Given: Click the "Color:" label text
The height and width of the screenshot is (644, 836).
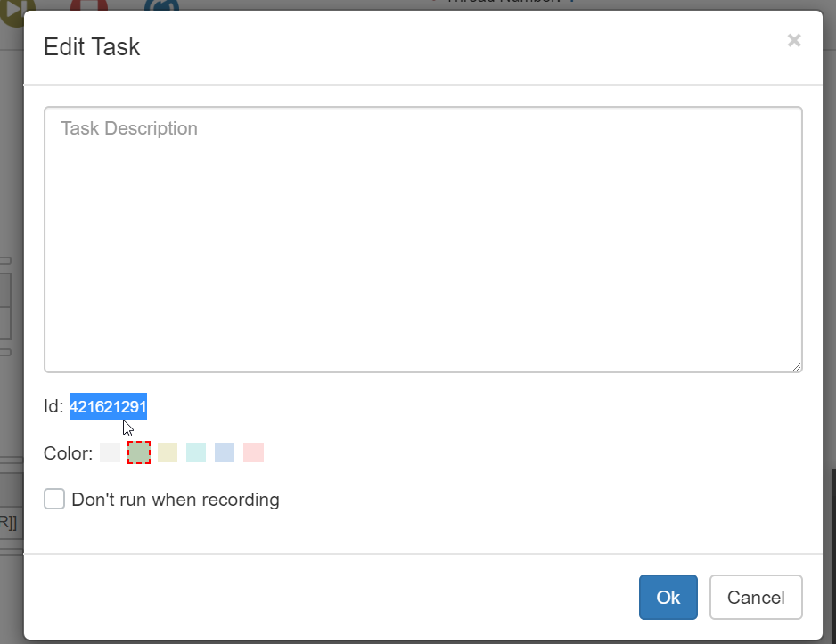Looking at the screenshot, I should click(68, 453).
